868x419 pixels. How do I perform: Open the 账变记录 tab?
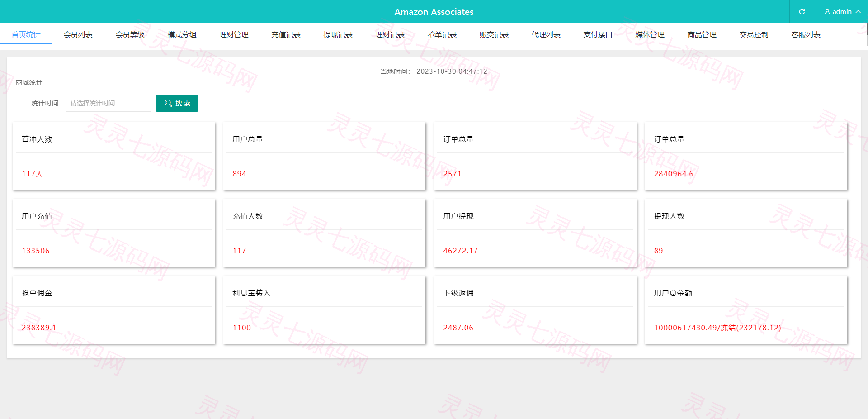(494, 34)
